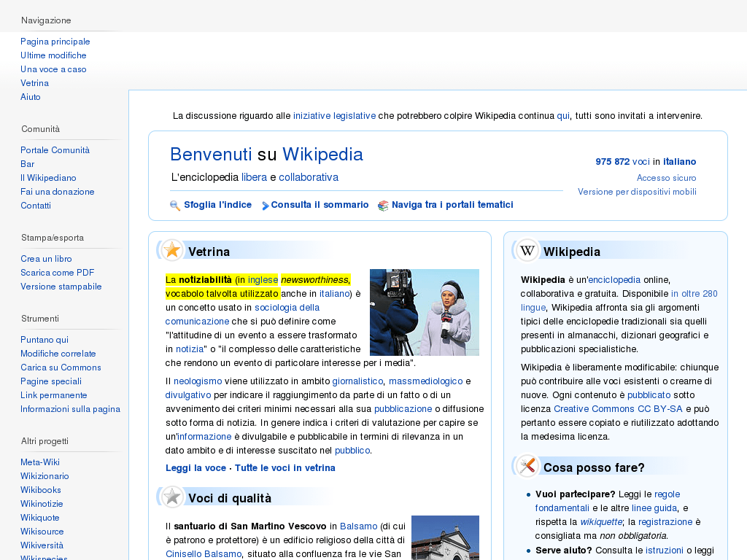Click the Wikipedia W logo icon
Screen dimensions: 747x560
[x=527, y=251]
